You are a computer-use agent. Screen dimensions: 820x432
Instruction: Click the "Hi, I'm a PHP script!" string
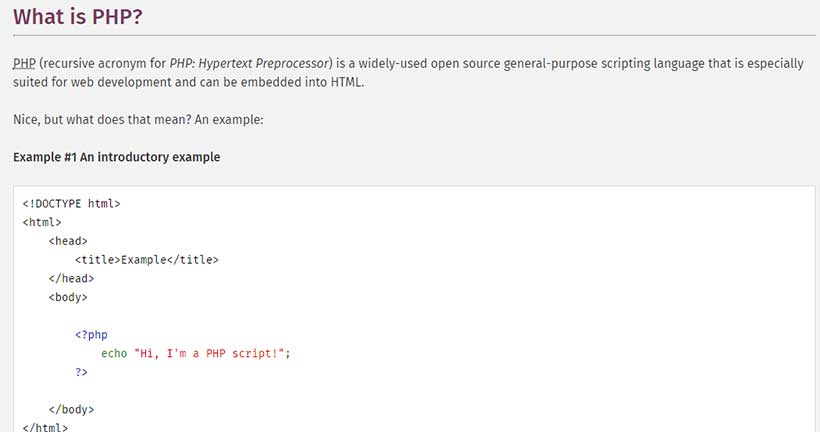coord(209,354)
